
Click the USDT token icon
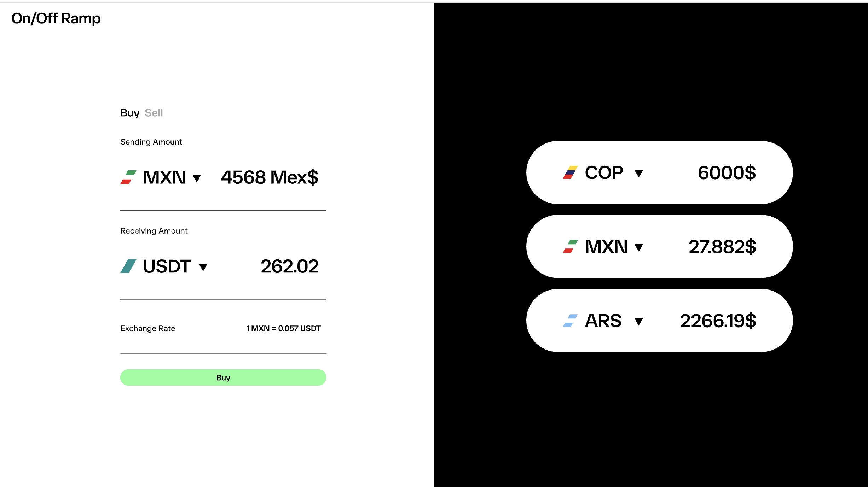128,266
